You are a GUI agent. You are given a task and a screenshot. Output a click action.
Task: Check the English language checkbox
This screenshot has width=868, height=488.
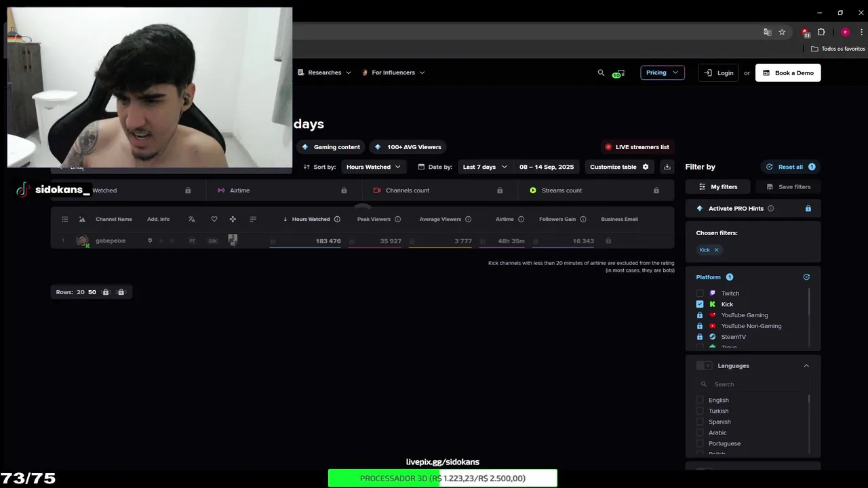(x=700, y=400)
